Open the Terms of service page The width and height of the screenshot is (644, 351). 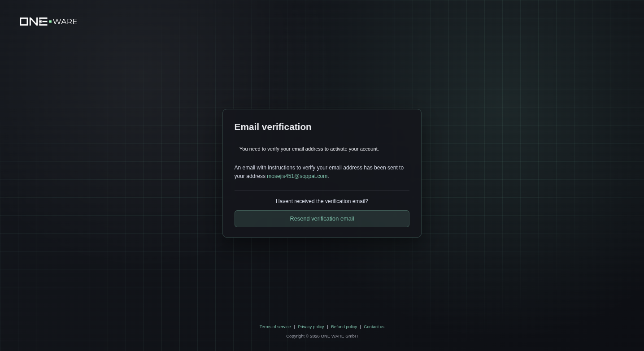[275, 326]
